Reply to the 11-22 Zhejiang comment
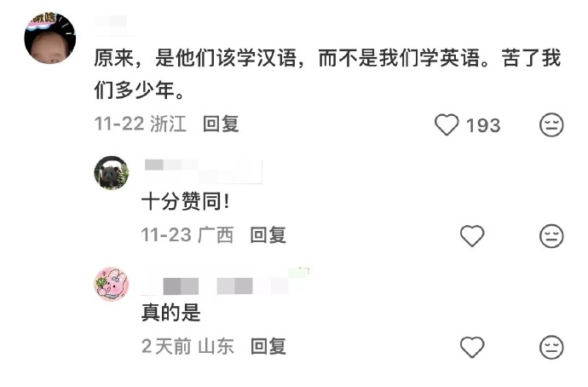The width and height of the screenshot is (588, 387). tap(221, 124)
